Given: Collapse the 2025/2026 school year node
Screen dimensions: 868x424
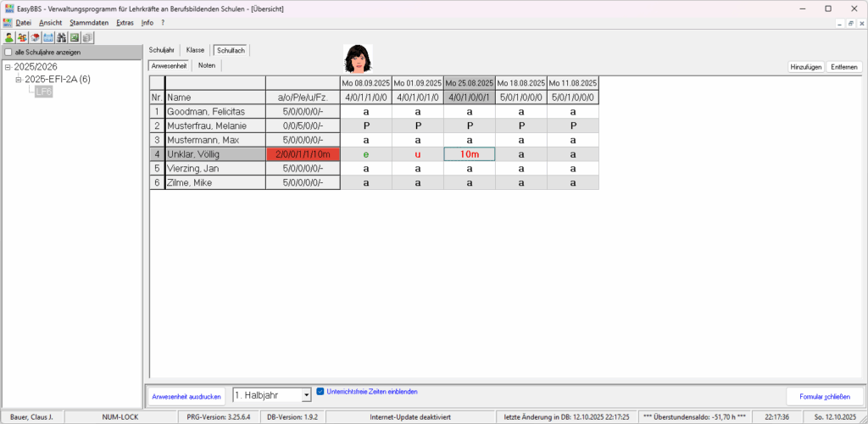Looking at the screenshot, I should click(x=7, y=67).
